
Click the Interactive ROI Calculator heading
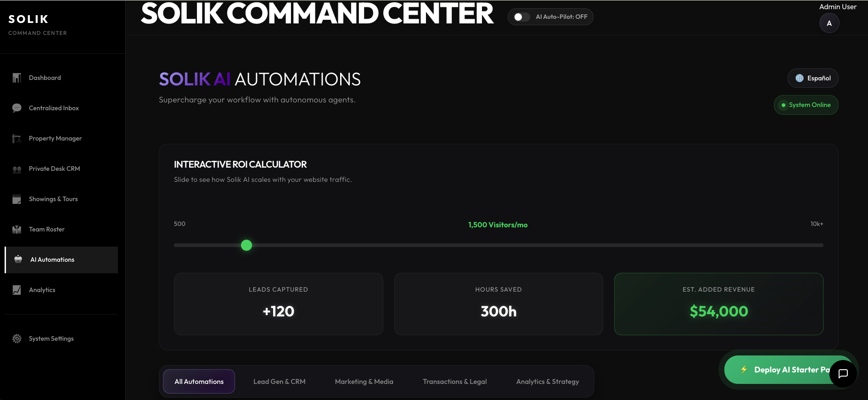point(240,164)
